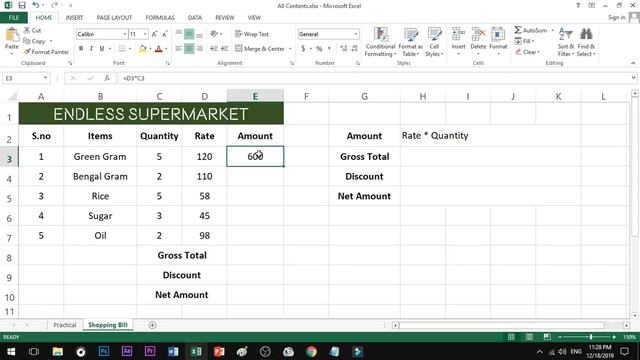
Task: Select the center horizontal alignment
Action: click(189, 49)
